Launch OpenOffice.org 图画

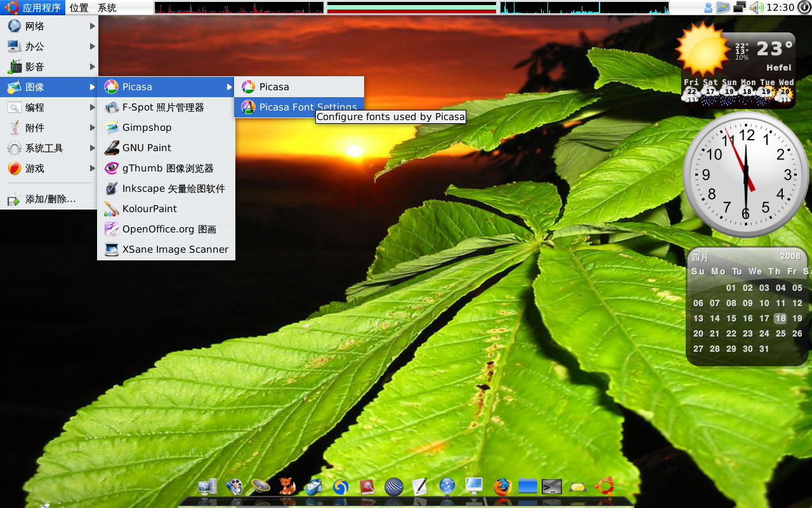click(166, 229)
